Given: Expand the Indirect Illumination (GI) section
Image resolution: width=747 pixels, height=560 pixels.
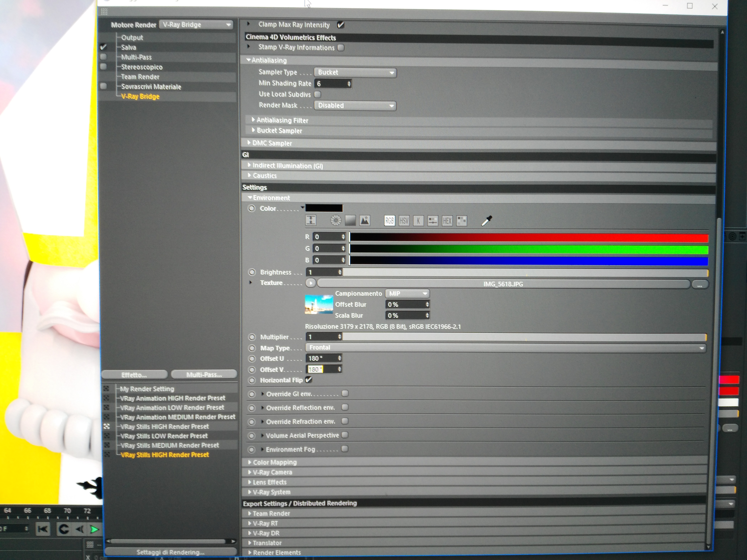Looking at the screenshot, I should tap(287, 166).
